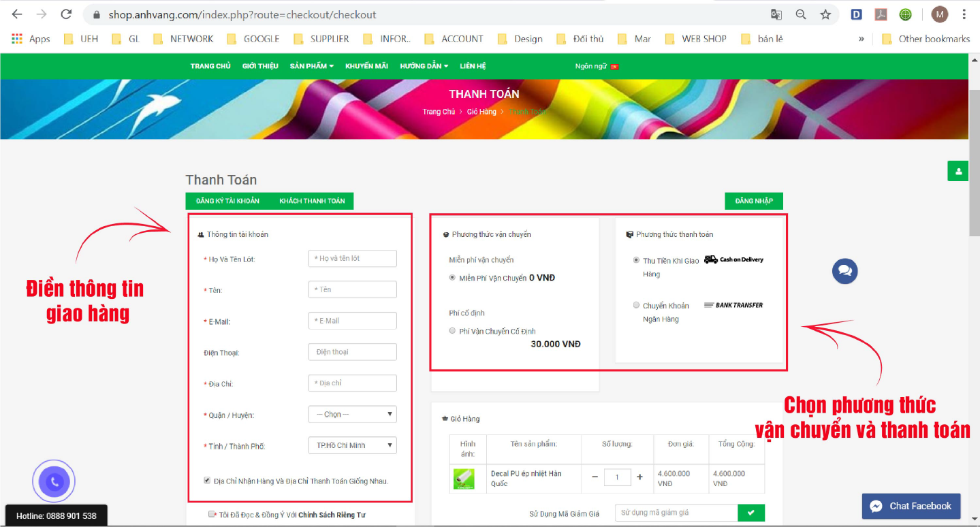Viewport: 980px width, 527px height.
Task: Apply coupon with green checkmark button
Action: [x=751, y=513]
